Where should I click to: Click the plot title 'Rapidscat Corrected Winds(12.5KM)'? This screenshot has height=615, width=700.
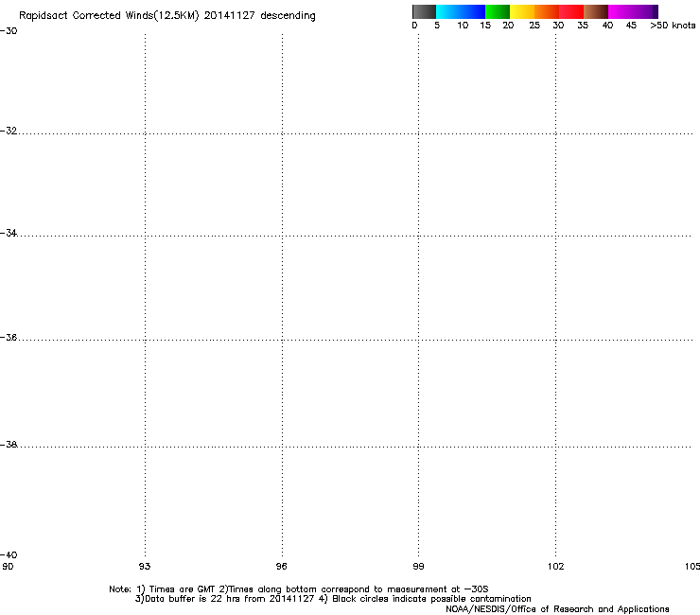(109, 16)
